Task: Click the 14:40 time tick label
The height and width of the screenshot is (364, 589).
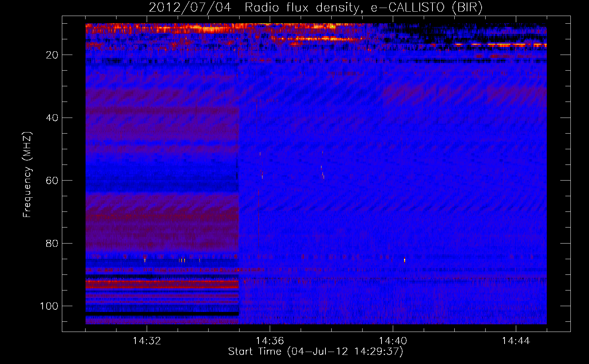Action: (393, 341)
